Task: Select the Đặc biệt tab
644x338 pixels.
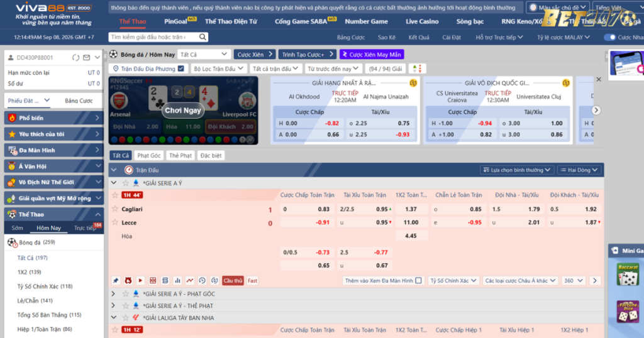Action: tap(211, 155)
